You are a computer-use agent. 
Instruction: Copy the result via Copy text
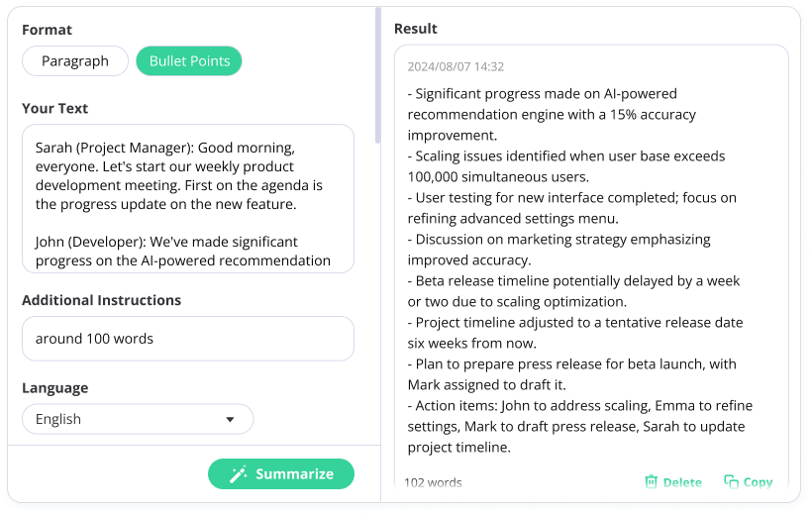coord(759,482)
